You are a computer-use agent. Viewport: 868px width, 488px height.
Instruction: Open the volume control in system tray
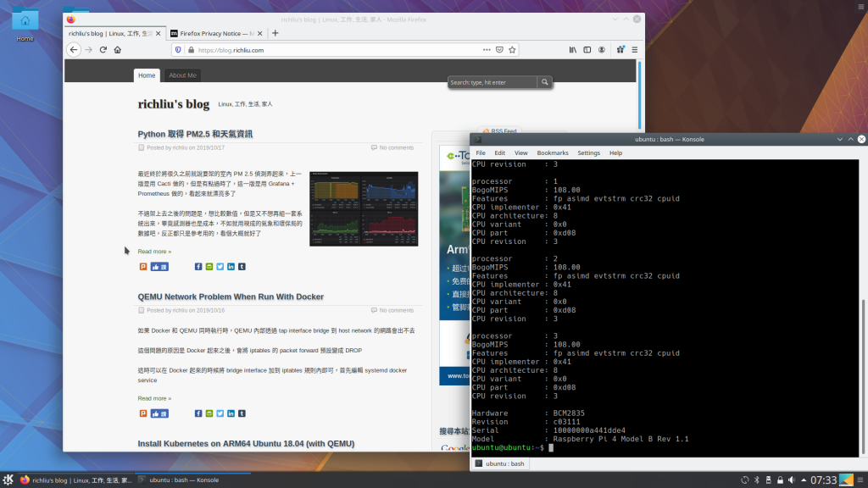coord(792,480)
